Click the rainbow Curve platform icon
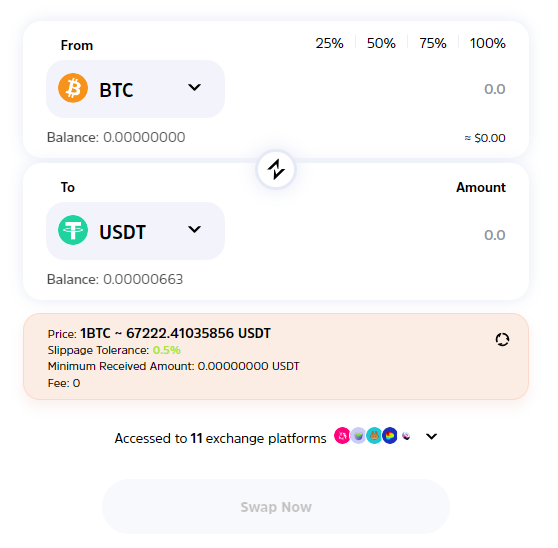The height and width of the screenshot is (548, 558). pyautogui.click(x=390, y=436)
